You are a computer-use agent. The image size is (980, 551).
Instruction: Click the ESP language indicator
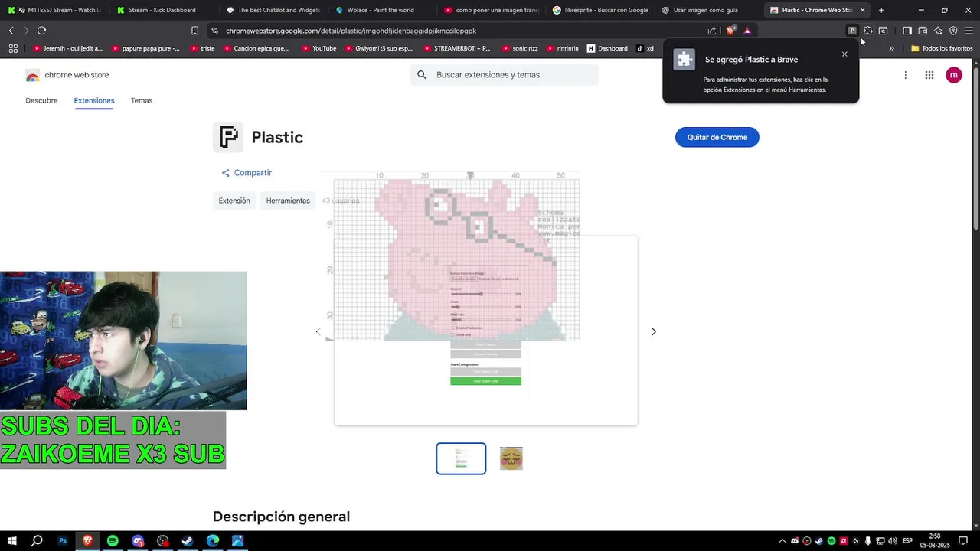[x=907, y=541]
